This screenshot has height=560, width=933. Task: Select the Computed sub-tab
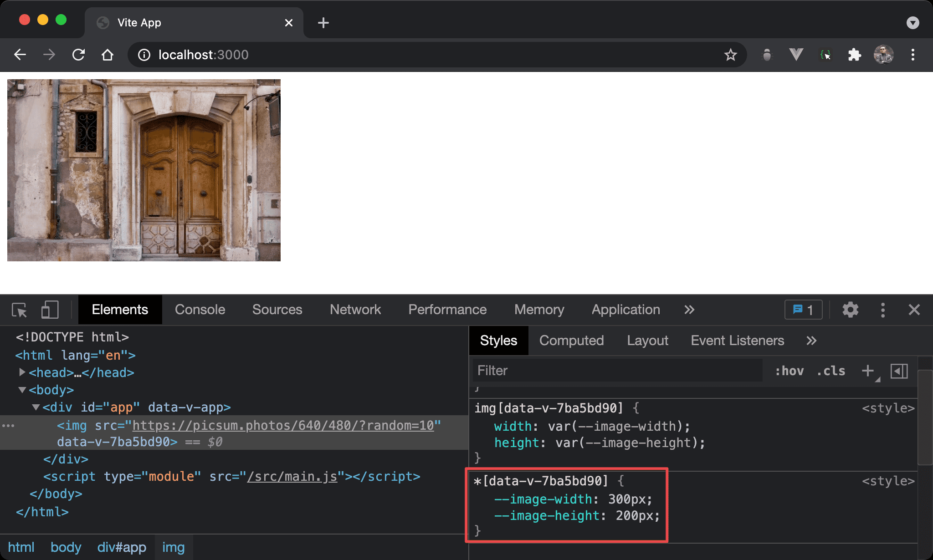pyautogui.click(x=571, y=341)
